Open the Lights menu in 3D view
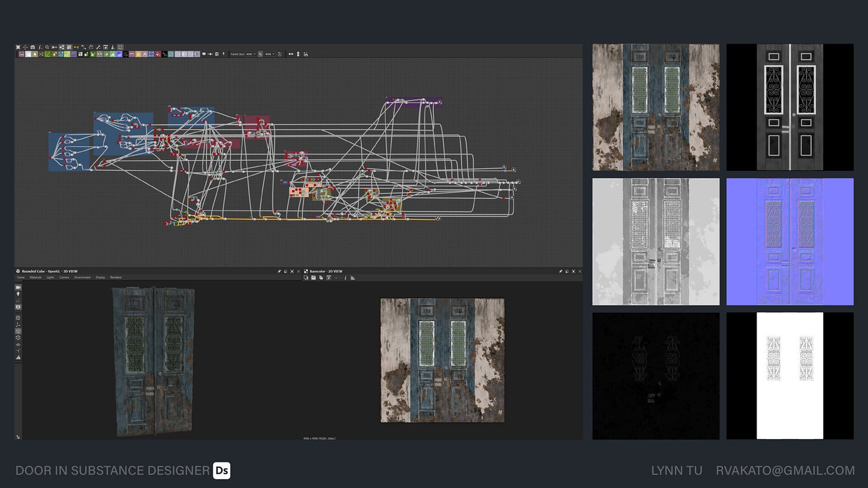The height and width of the screenshot is (488, 868). click(50, 277)
